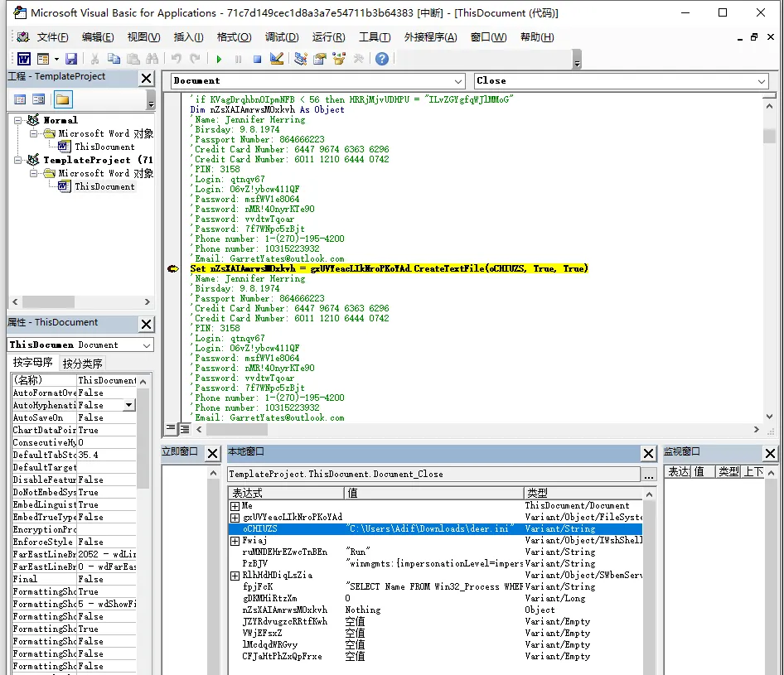
Task: Open the Close procedure dropdown
Action: coord(762,81)
